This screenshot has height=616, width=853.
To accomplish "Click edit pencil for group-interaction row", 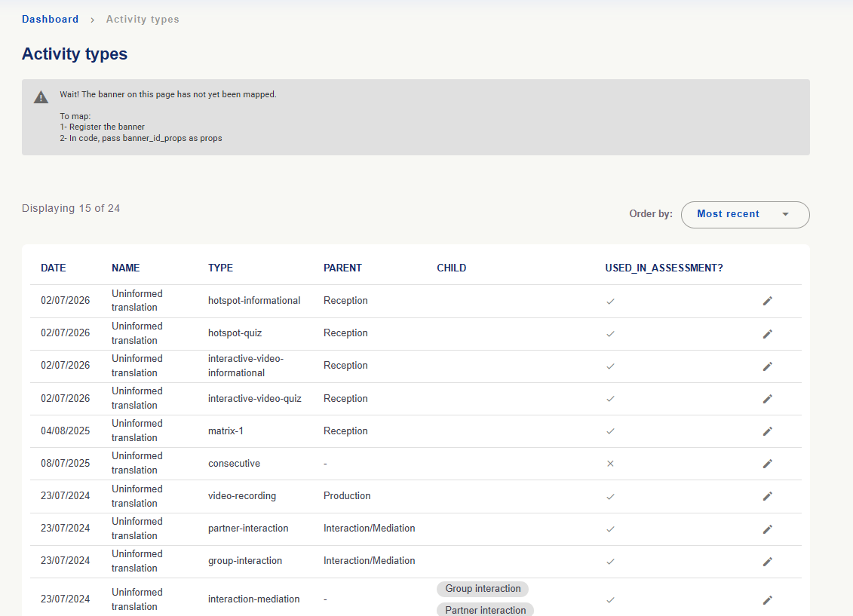I will coord(768,562).
